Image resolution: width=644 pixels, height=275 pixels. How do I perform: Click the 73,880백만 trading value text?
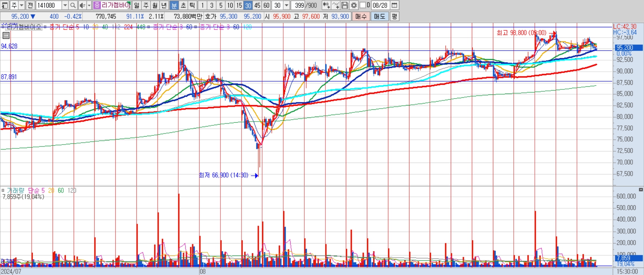pyautogui.click(x=188, y=16)
